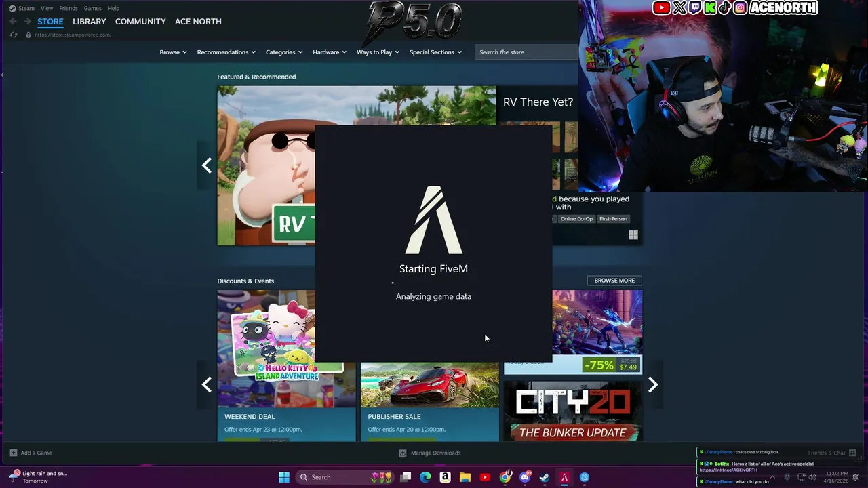This screenshot has width=868, height=488.
Task: Open the ACE NORTH profile tab
Action: (198, 22)
